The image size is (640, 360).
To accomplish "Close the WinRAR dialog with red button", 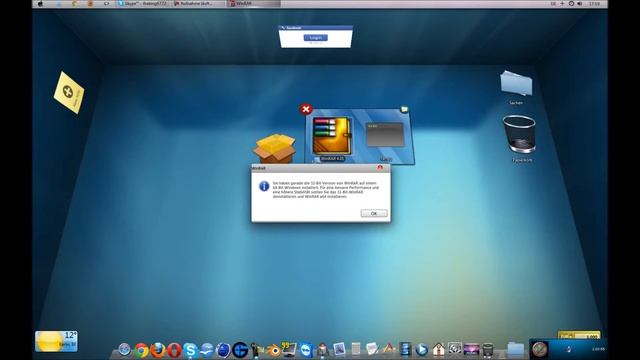I will tap(380, 168).
